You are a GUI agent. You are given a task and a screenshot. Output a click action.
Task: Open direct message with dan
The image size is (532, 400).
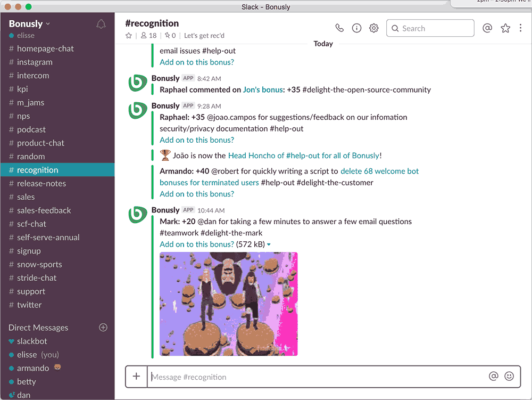coord(57,395)
